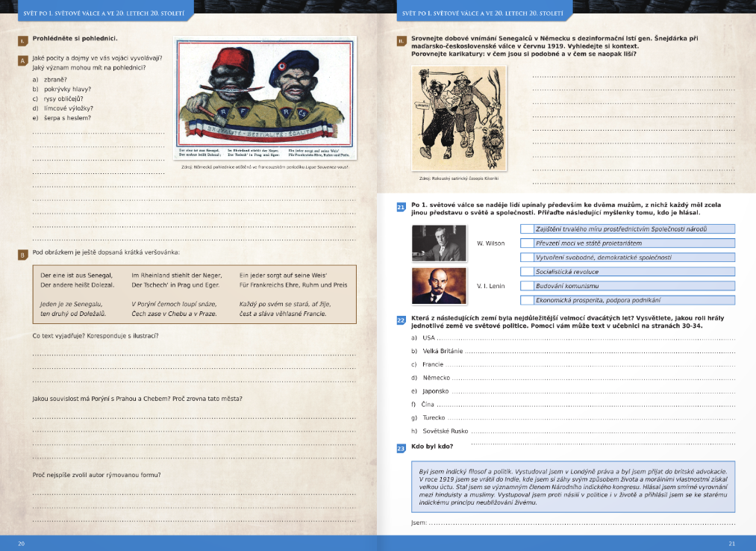Click the V. I. Lenin portrait photo

(x=439, y=286)
